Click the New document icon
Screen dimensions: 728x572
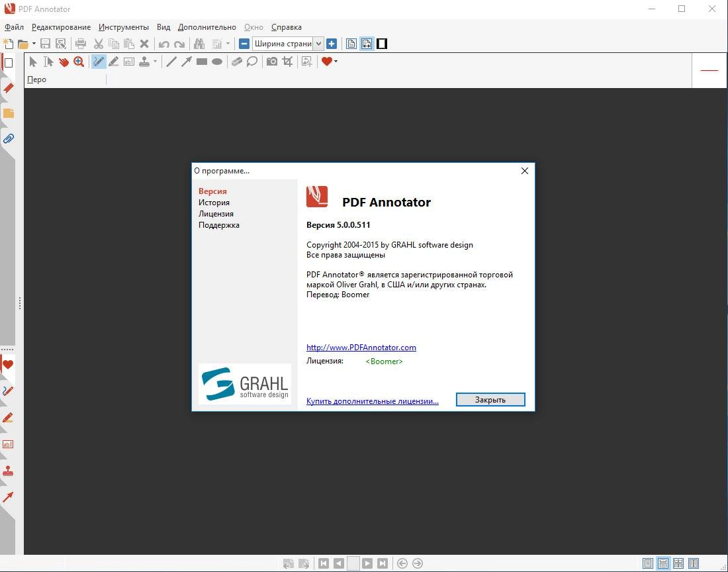tap(8, 44)
